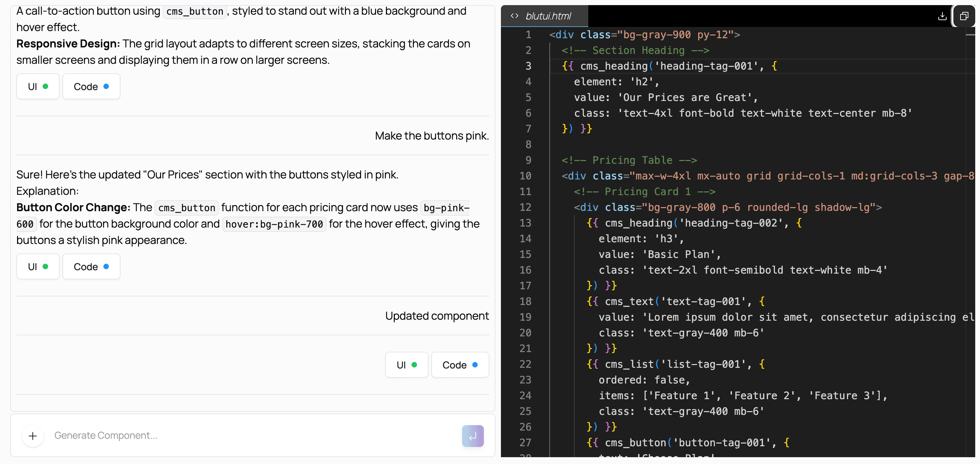Select the blutui.html tab
This screenshot has width=980, height=464.
pos(548,16)
